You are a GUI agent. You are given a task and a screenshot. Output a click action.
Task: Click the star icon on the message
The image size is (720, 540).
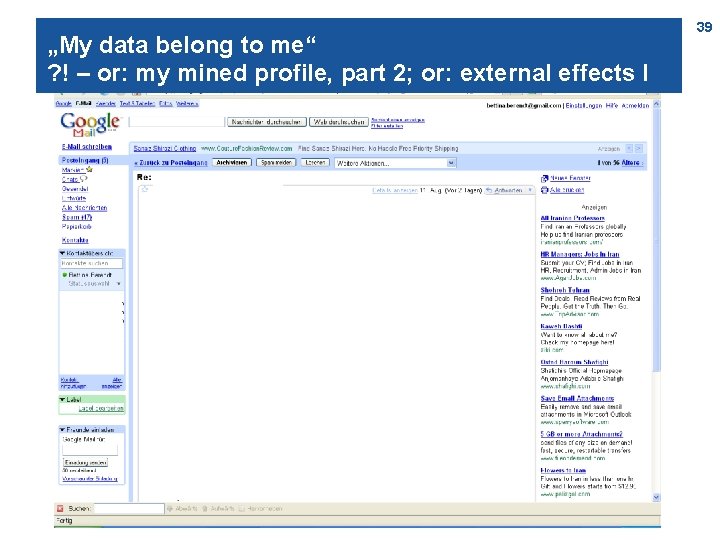(145, 189)
